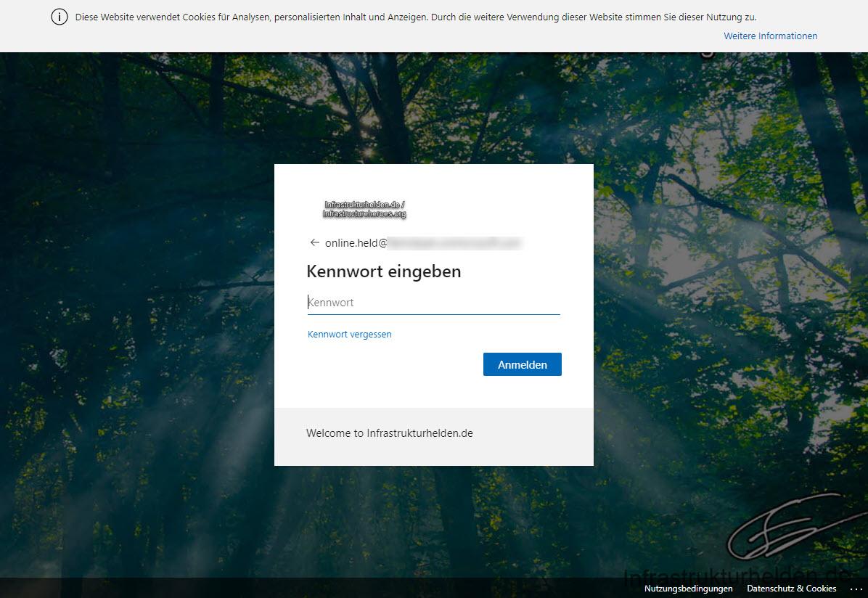
Task: Click the Welcome to Infrastrukturhelden.de text
Action: (389, 433)
